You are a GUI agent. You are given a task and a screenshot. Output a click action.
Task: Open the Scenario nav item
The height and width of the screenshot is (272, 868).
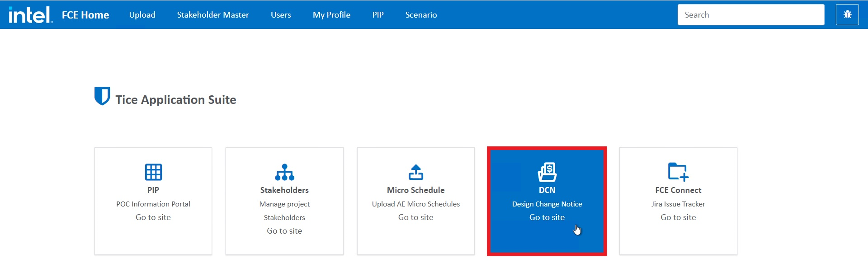[x=421, y=15]
